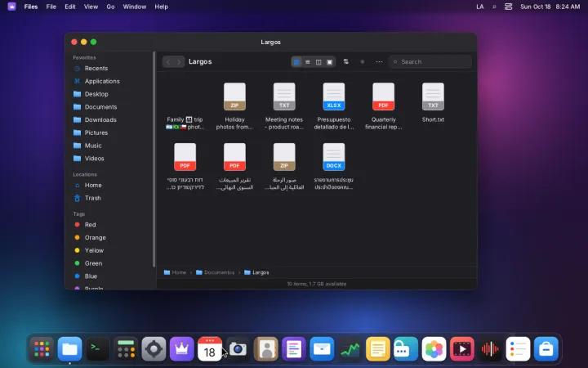The image size is (588, 368).
Task: Switch to gallery view
Action: pyautogui.click(x=329, y=62)
